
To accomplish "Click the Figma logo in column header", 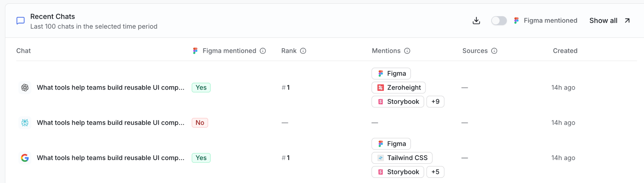I will [x=195, y=51].
